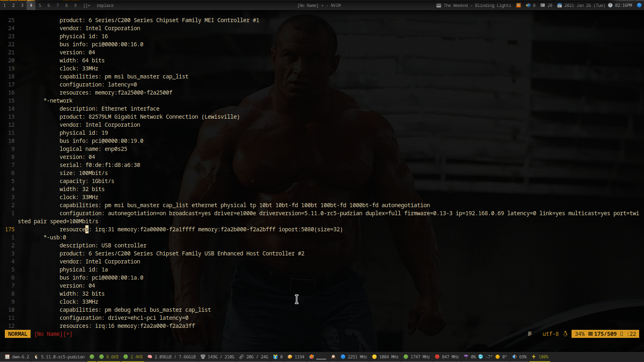This screenshot has height=362, width=644.
Task: Switch to workspace tag 9
Action: click(x=75, y=5)
